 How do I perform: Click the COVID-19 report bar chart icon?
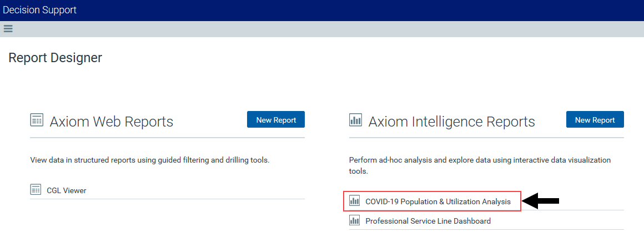point(354,201)
